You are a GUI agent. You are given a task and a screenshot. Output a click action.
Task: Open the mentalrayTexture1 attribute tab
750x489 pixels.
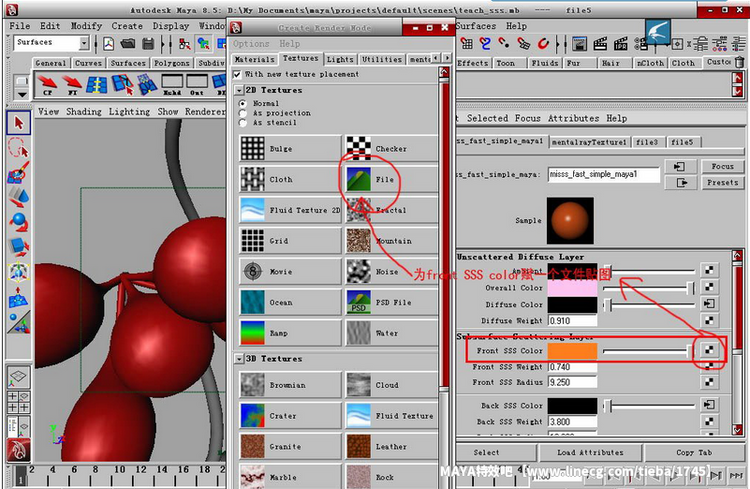[589, 142]
